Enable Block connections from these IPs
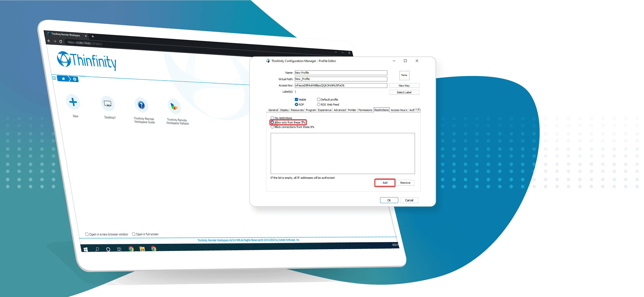 [272, 127]
